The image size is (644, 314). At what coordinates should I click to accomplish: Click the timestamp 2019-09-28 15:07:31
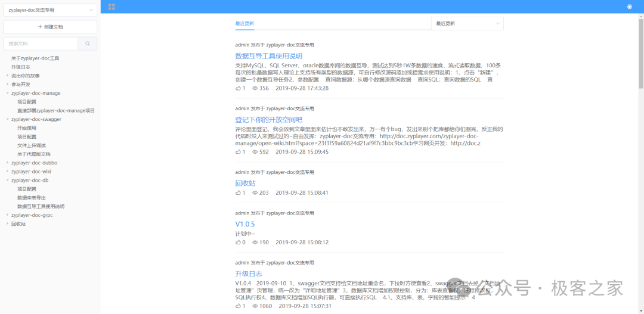click(x=305, y=306)
